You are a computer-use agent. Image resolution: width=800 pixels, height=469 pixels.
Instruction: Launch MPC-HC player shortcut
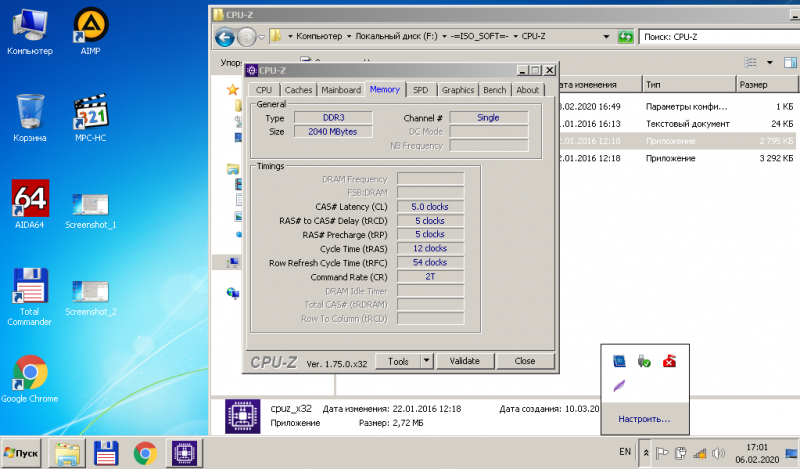tap(90, 117)
